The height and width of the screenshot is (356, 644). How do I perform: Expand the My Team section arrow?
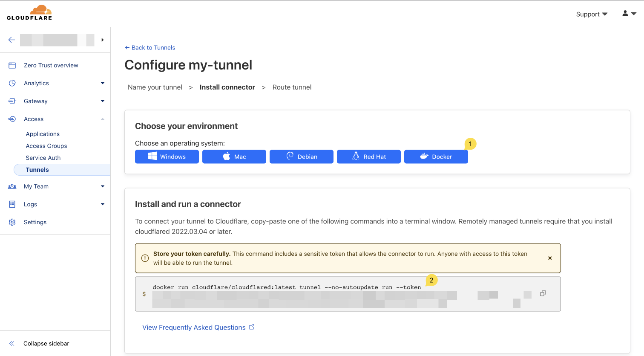click(103, 186)
